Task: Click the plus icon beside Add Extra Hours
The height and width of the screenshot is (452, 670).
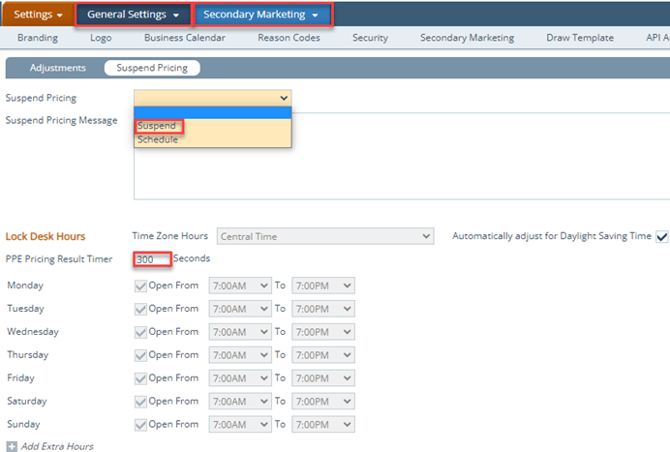Action: (x=11, y=447)
